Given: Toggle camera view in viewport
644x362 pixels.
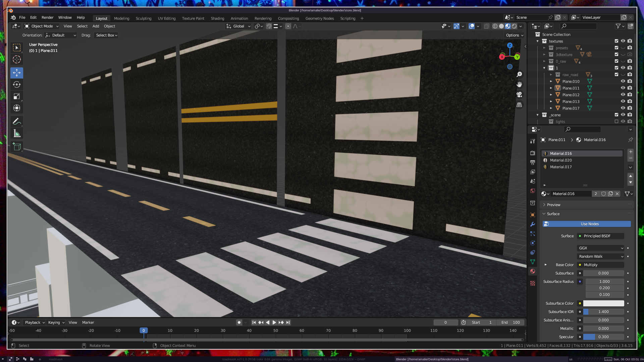Looking at the screenshot, I should coord(519,95).
